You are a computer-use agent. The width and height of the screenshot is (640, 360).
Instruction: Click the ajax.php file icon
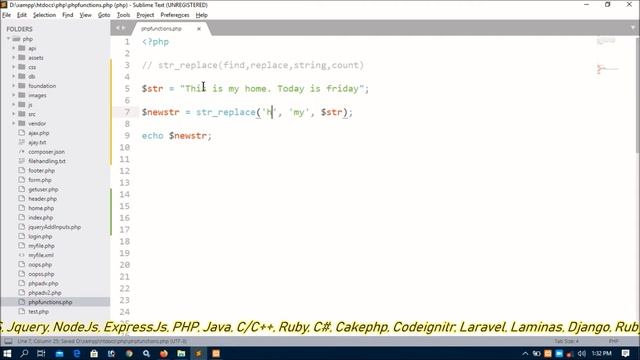coord(22,133)
